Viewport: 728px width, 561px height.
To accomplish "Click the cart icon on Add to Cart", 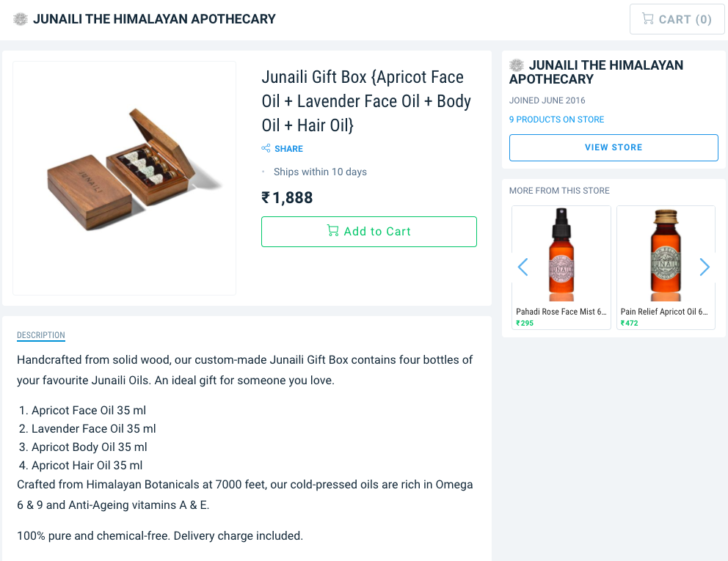I will (x=332, y=231).
